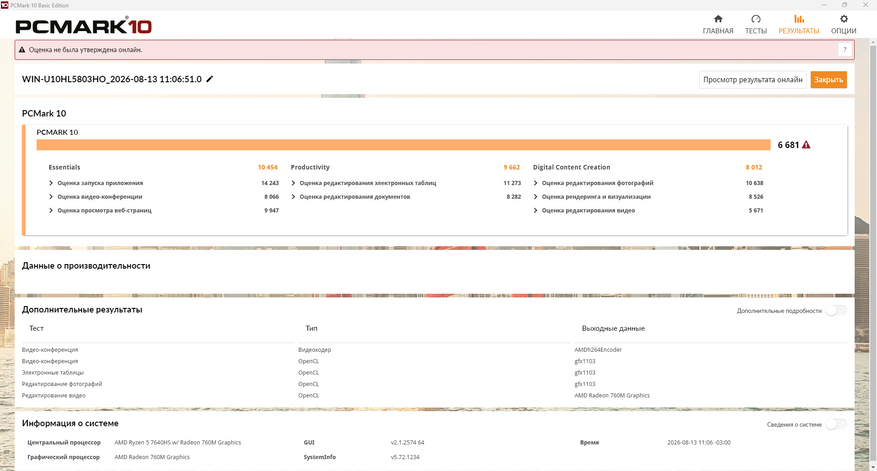Click the PCMark app icon in title bar
The height and width of the screenshot is (471, 877).
point(4,5)
